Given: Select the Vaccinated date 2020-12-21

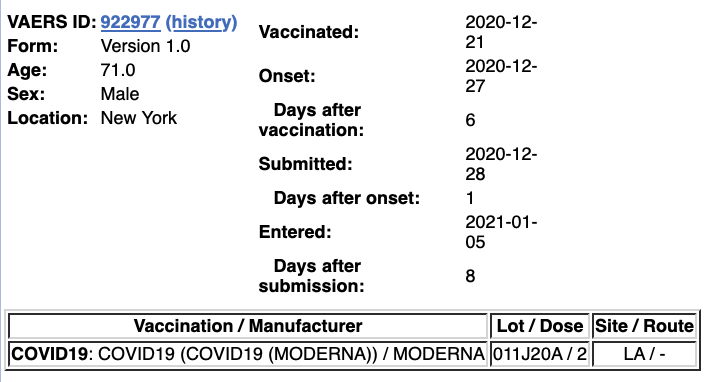Looking at the screenshot, I should [501, 32].
